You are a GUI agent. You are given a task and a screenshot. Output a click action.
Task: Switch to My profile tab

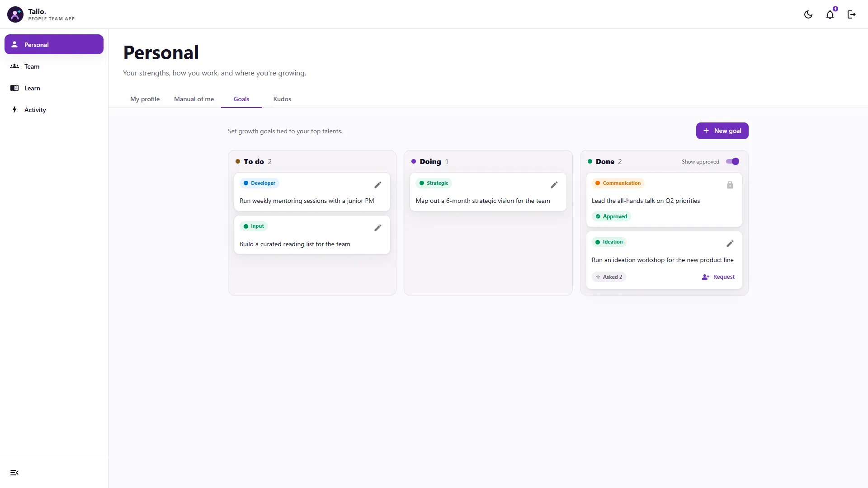(x=145, y=99)
